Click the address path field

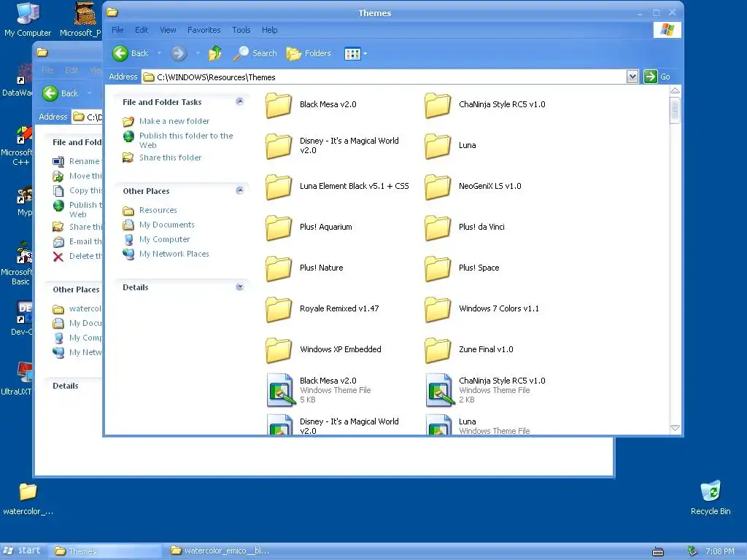pos(384,77)
